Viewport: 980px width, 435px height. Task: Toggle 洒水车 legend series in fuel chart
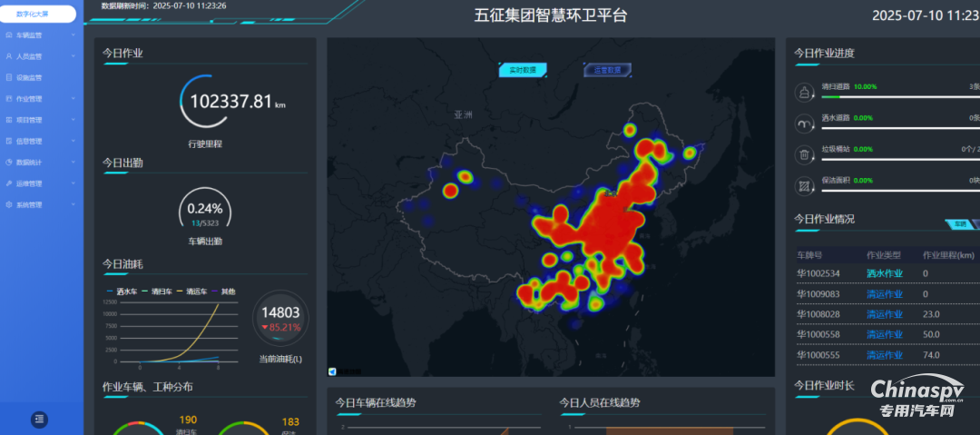[121, 291]
